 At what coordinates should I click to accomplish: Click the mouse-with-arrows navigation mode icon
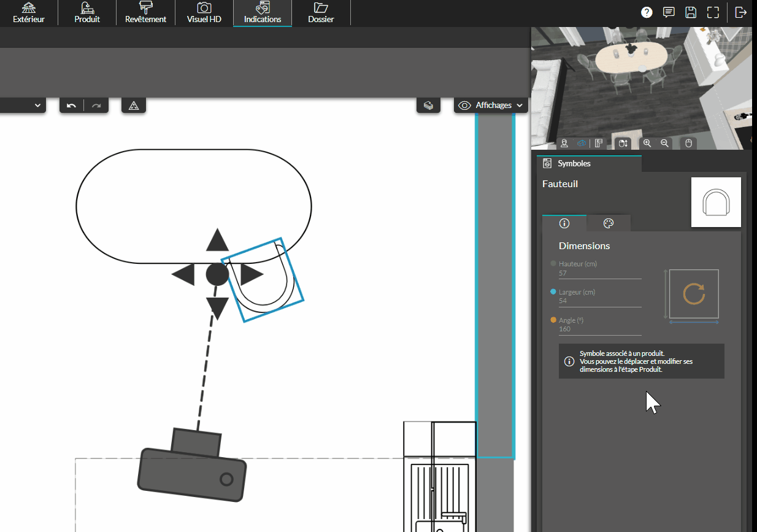(623, 143)
